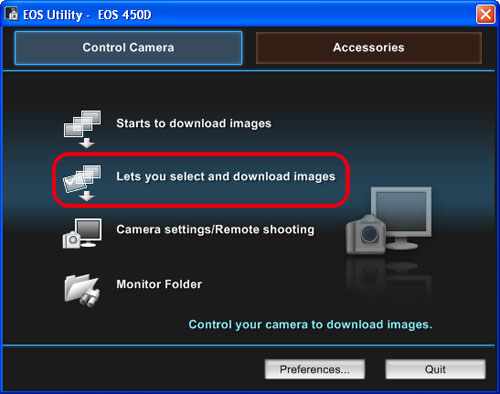Click the checkmark select-and-download images icon

[x=82, y=183]
